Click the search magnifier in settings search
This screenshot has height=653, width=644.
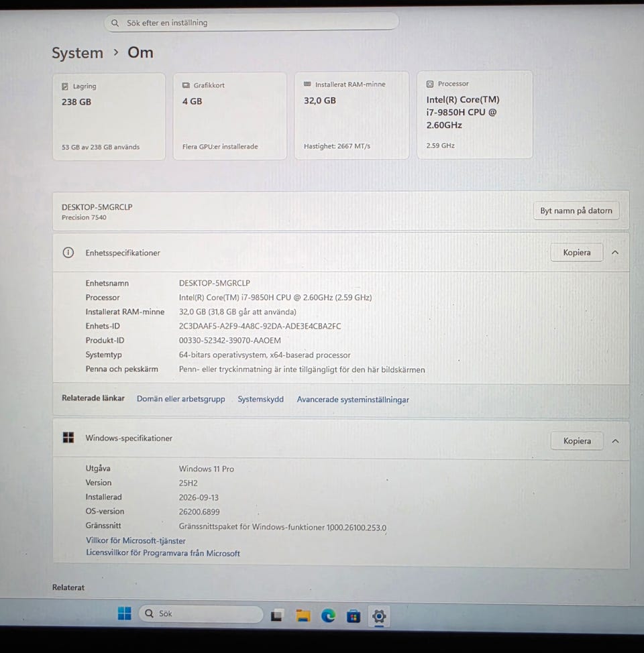click(x=115, y=23)
